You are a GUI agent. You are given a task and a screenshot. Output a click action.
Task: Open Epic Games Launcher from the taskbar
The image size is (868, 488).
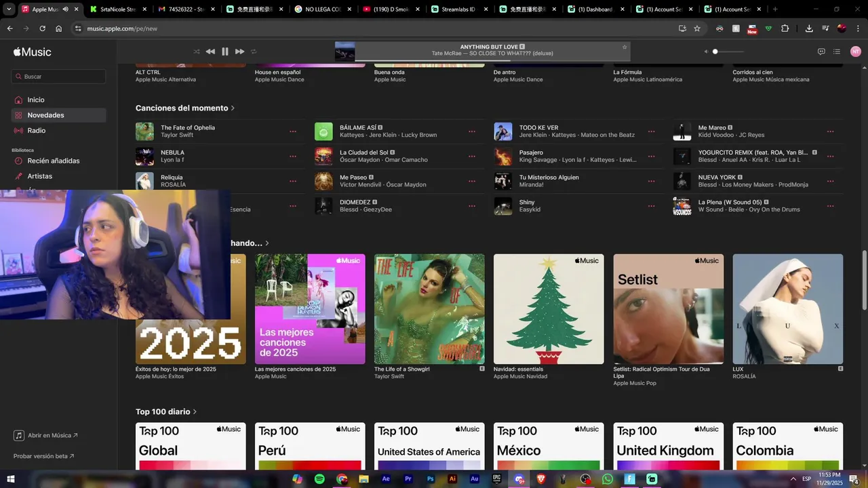pos(497,479)
